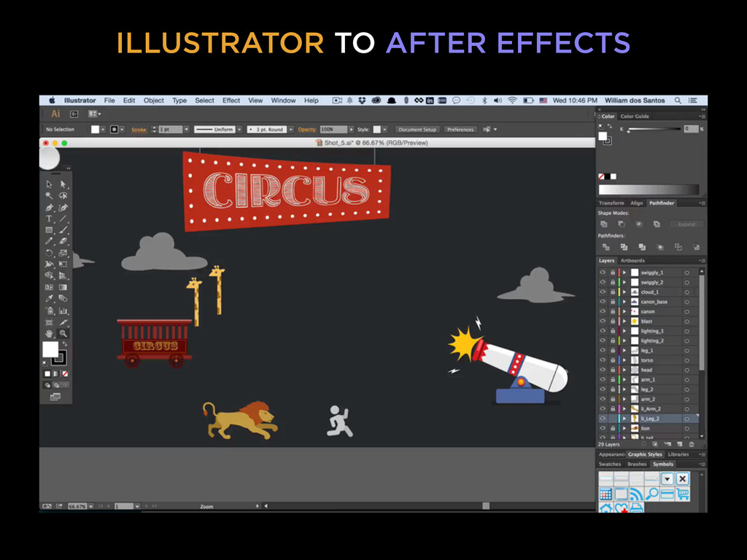Screen dimensions: 747x560
Task: Click the Document Setup button
Action: click(x=417, y=130)
